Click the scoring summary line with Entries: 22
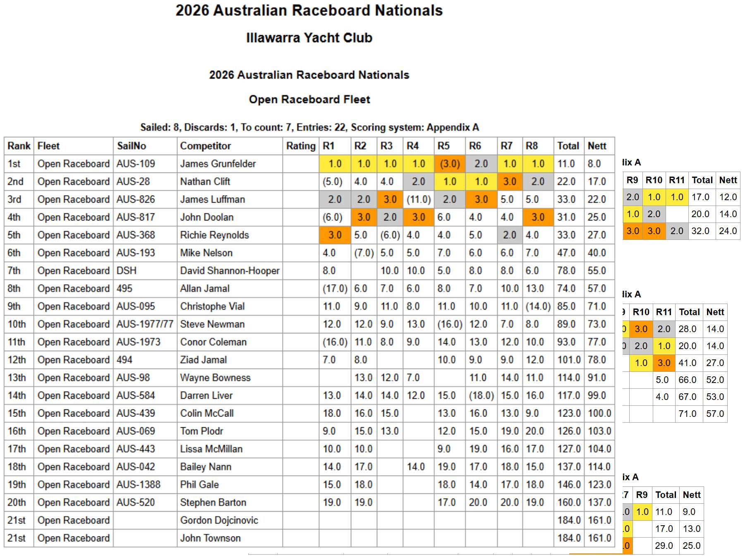 coord(309,127)
